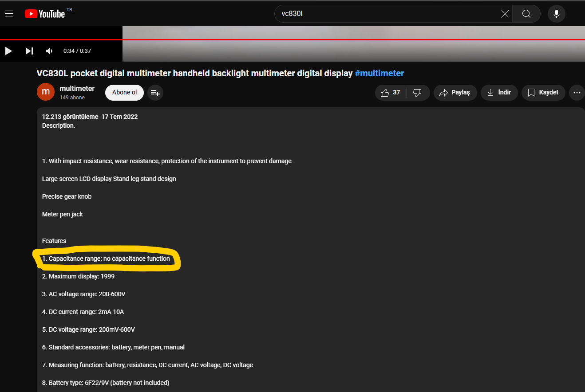
Task: Dislike the video
Action: click(x=418, y=93)
